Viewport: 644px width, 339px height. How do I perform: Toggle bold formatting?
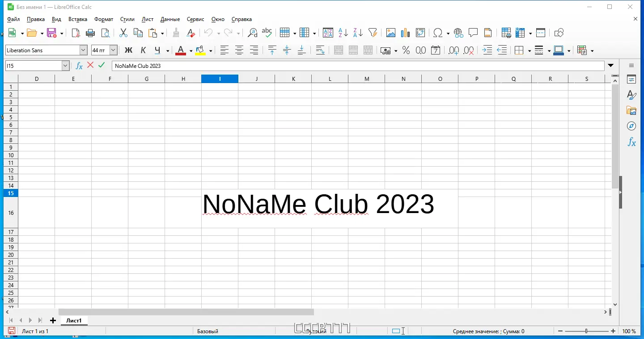point(128,50)
